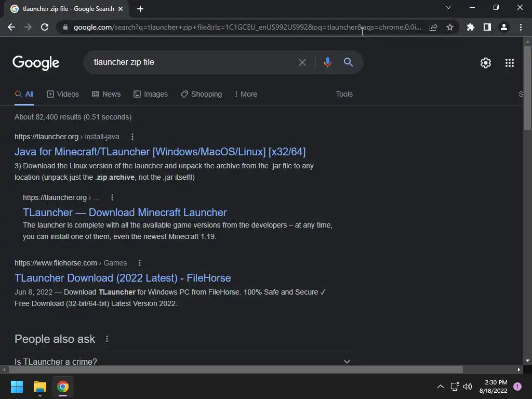This screenshot has width=532, height=399.
Task: Select the All results tab
Action: 24,95
